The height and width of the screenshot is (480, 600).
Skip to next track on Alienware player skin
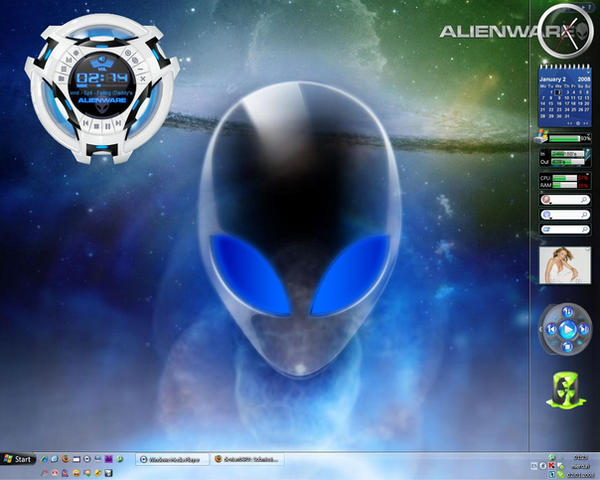(x=118, y=122)
